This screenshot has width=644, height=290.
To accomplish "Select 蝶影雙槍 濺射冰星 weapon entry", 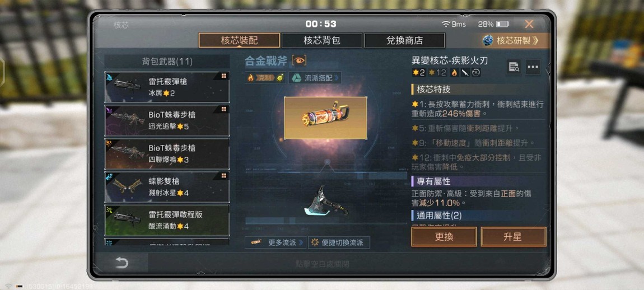I will click(167, 187).
